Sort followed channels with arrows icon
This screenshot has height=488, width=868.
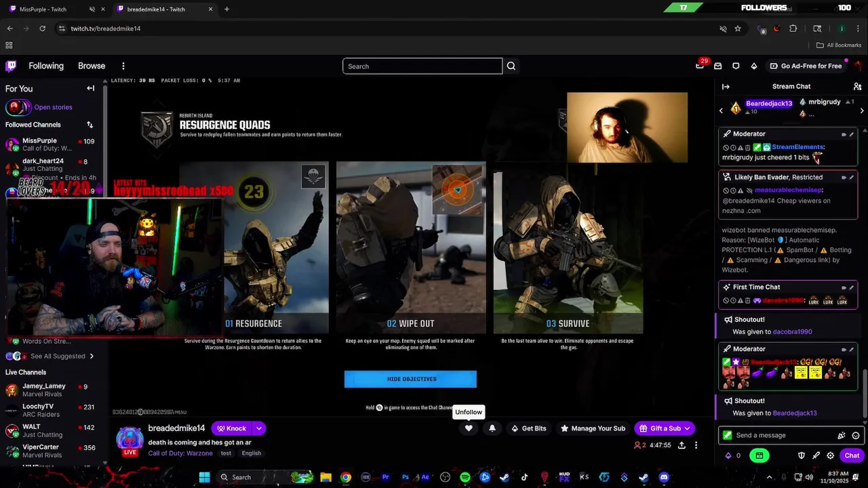90,125
